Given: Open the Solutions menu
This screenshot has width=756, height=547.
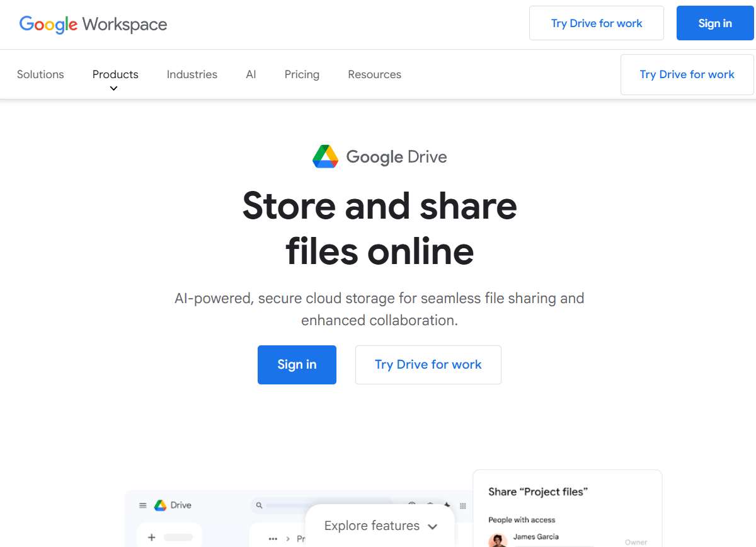Looking at the screenshot, I should tap(40, 74).
